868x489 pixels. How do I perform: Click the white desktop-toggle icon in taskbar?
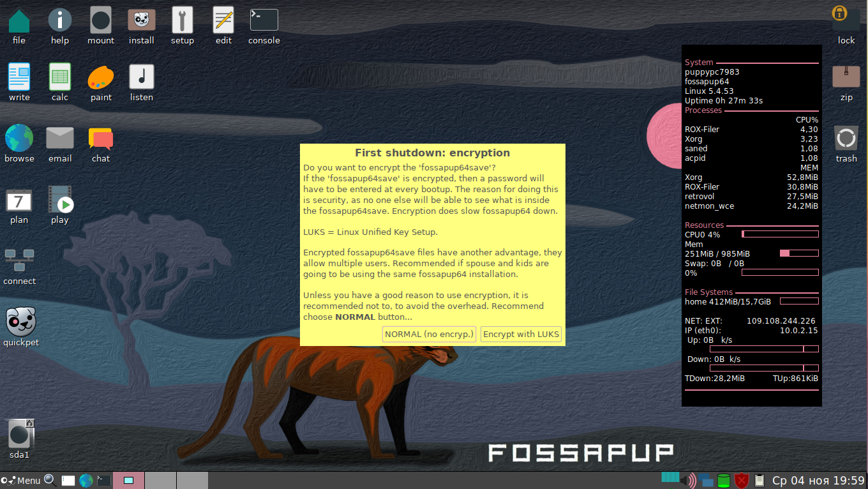(68, 481)
